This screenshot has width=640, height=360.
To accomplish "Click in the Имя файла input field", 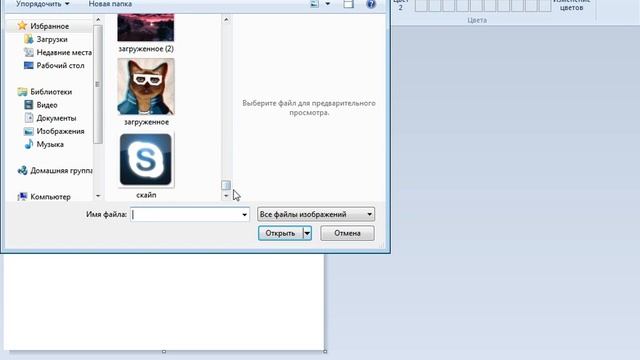I will (x=186, y=214).
